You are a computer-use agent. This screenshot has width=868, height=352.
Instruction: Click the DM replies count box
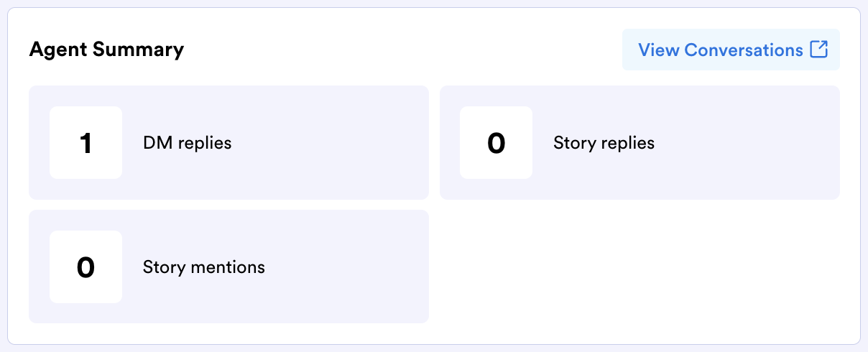point(86,142)
